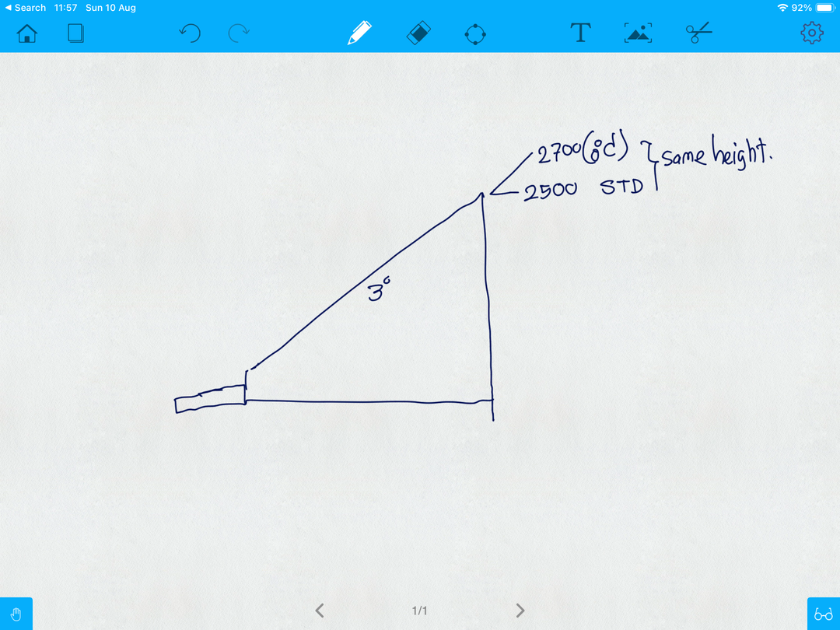
Task: Click the battery level indicator
Action: 824,7
